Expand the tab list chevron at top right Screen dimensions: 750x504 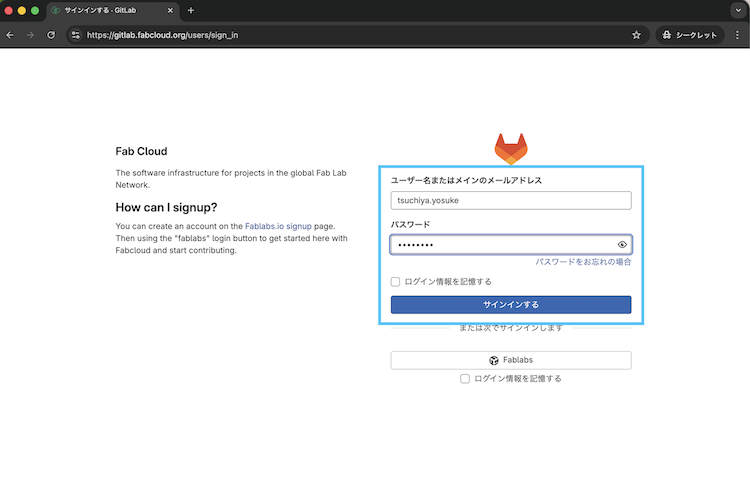pos(737,10)
